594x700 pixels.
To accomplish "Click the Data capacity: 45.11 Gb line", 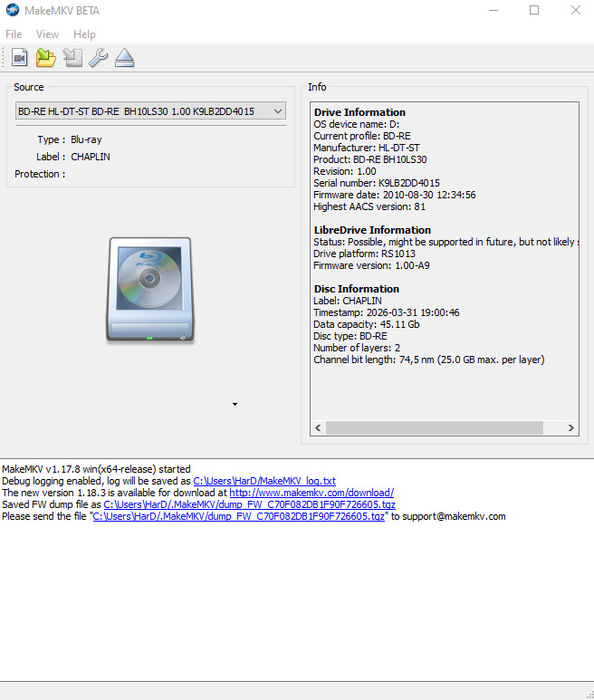I will 366,324.
